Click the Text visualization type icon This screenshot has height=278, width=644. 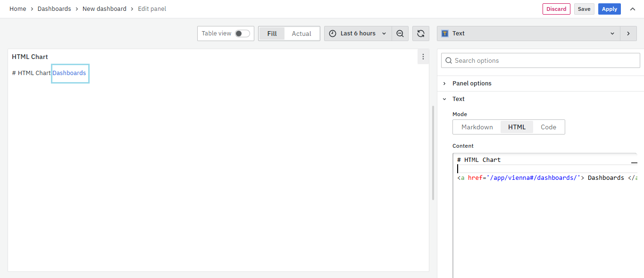click(445, 34)
